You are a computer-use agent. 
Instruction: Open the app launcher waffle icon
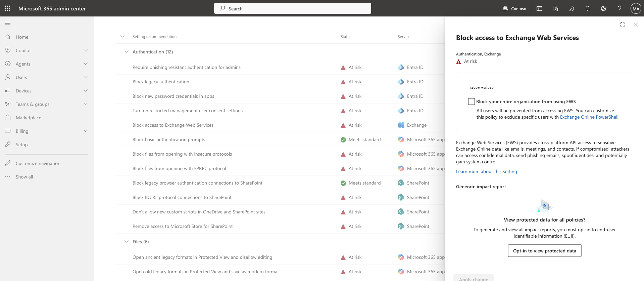(8, 8)
